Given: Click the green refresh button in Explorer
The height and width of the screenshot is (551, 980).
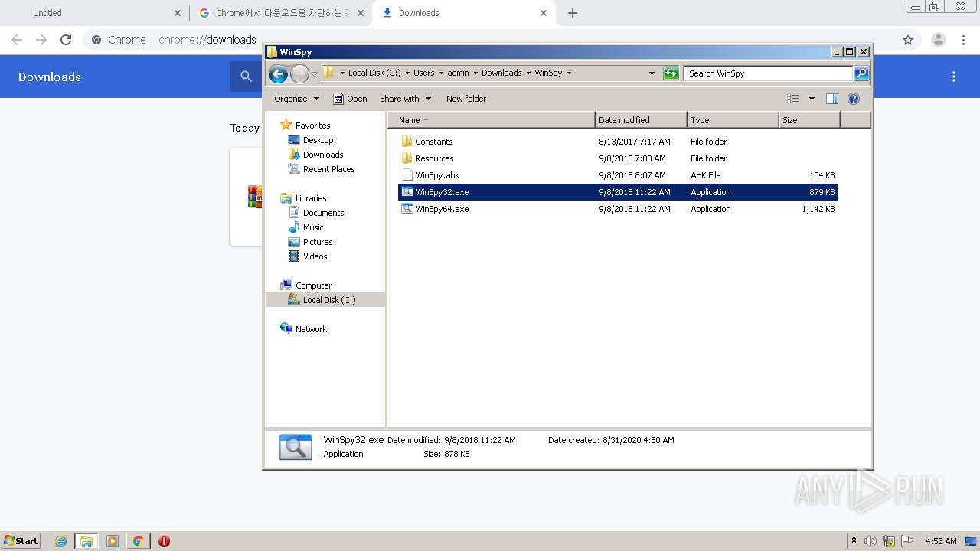Looking at the screenshot, I should coord(671,73).
